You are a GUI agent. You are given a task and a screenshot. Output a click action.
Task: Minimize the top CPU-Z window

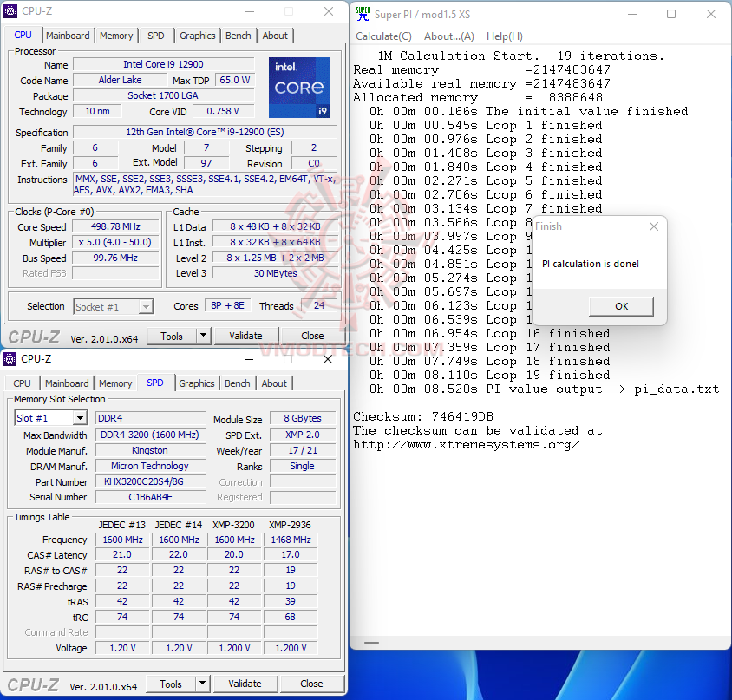pos(250,11)
